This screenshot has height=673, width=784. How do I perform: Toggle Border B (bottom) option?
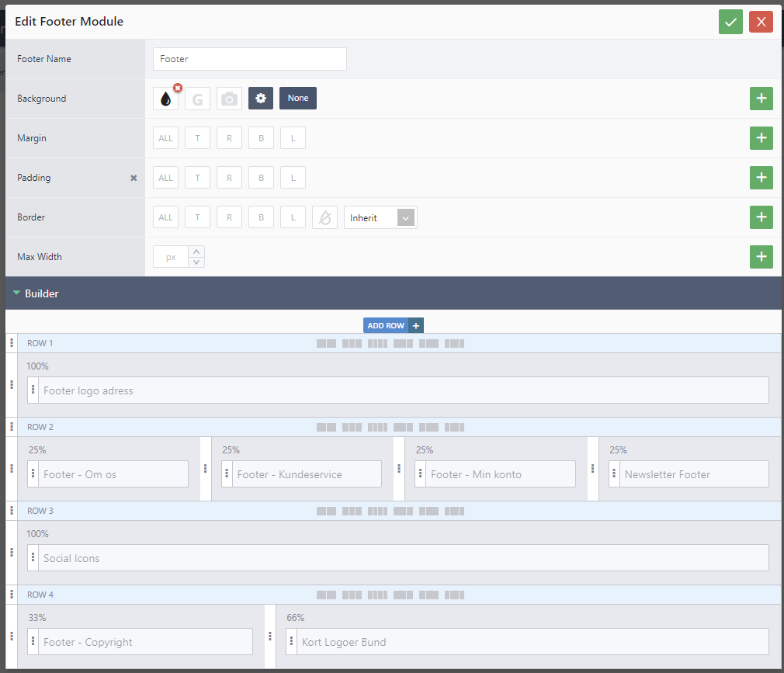[261, 217]
